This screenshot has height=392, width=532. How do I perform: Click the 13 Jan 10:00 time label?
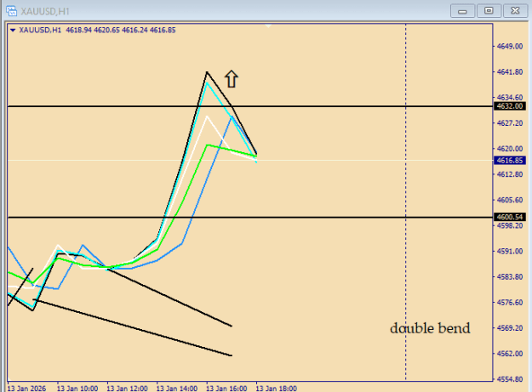click(x=77, y=389)
